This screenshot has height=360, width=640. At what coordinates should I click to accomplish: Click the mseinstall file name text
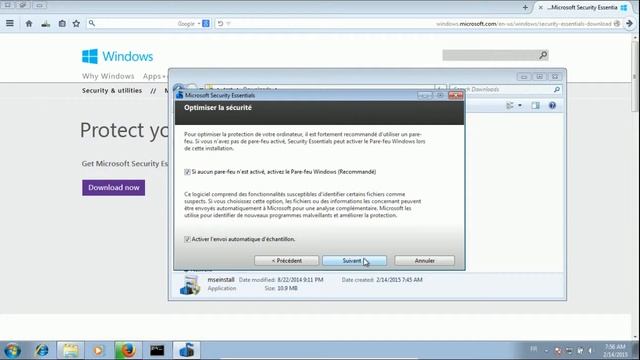pyautogui.click(x=221, y=280)
